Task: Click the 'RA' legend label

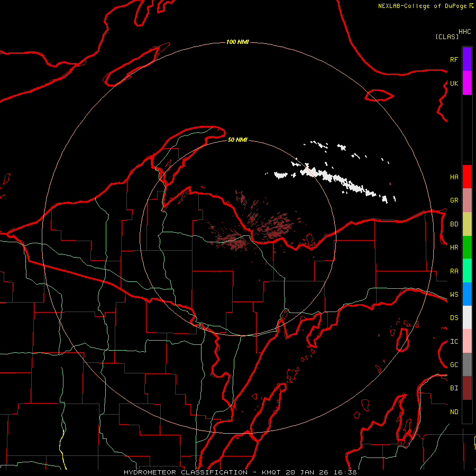Action: [454, 271]
